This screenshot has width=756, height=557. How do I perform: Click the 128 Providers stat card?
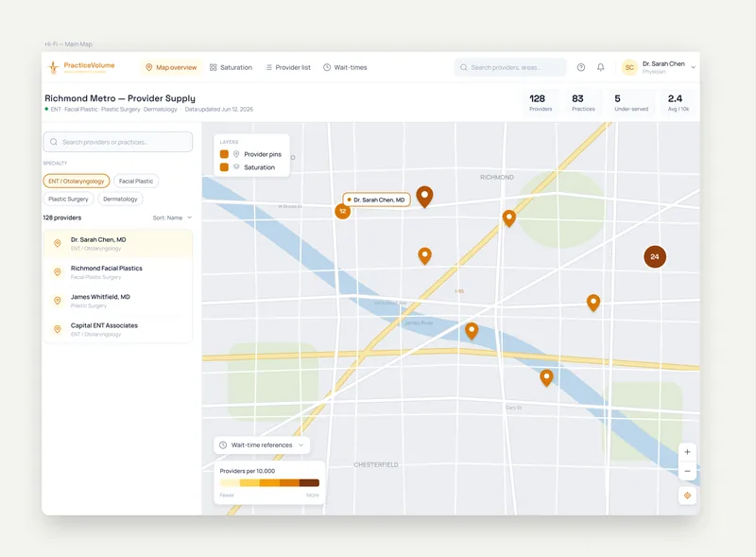click(541, 102)
